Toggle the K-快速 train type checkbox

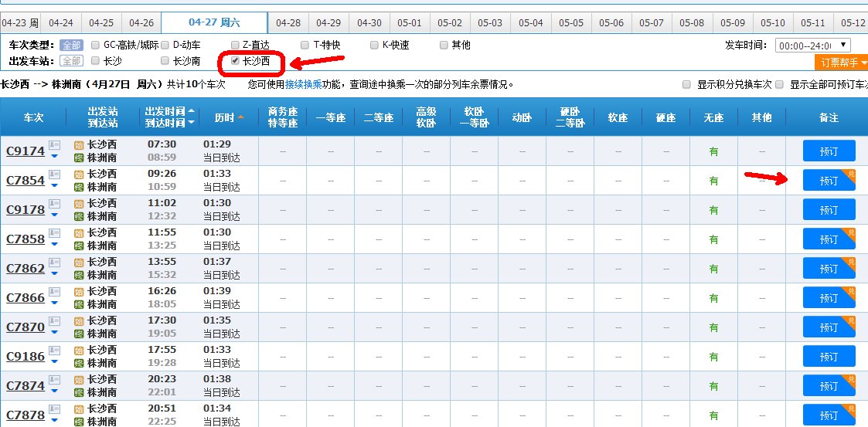(374, 45)
